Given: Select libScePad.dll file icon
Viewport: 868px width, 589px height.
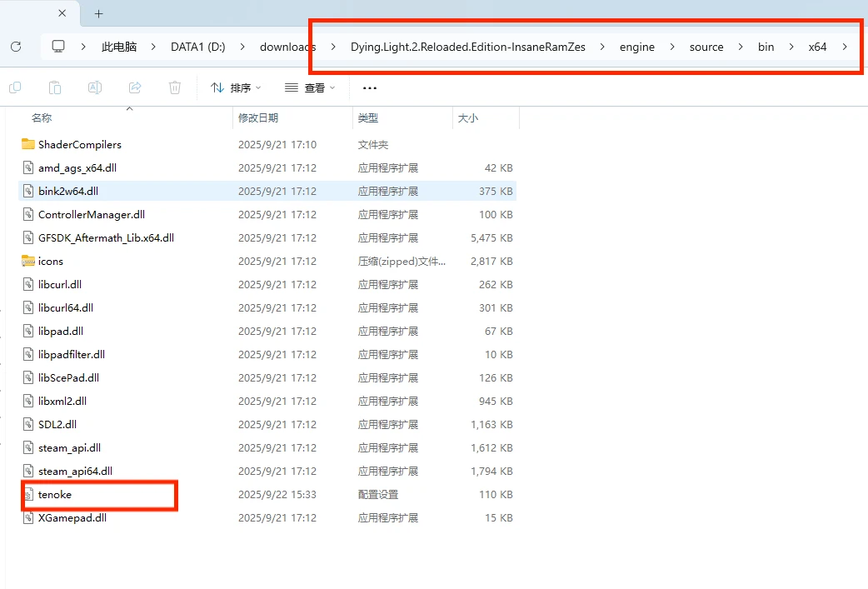Looking at the screenshot, I should coord(28,377).
